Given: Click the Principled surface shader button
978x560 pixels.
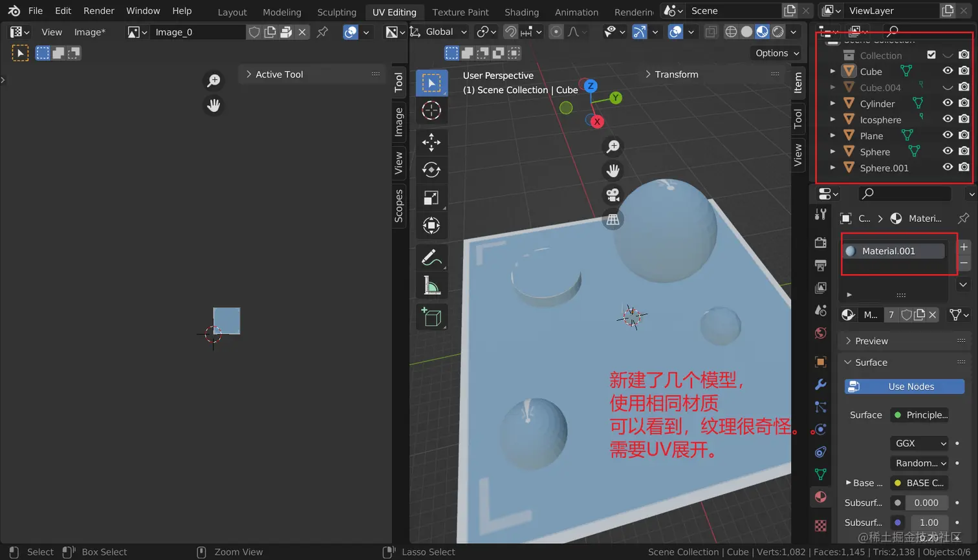Looking at the screenshot, I should pos(920,415).
